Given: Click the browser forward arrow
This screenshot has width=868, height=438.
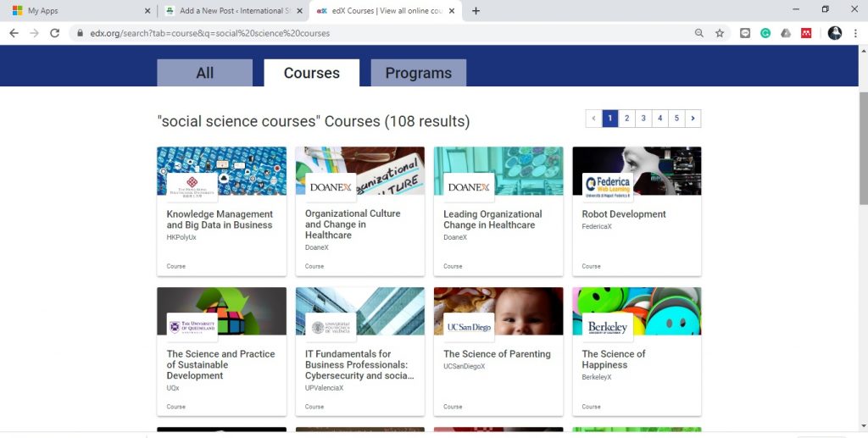Looking at the screenshot, I should [34, 33].
